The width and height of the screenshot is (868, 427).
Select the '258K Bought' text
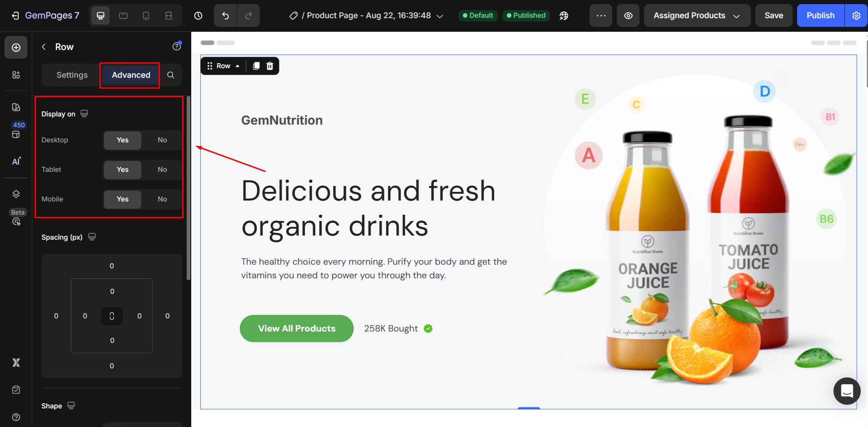[x=391, y=328]
